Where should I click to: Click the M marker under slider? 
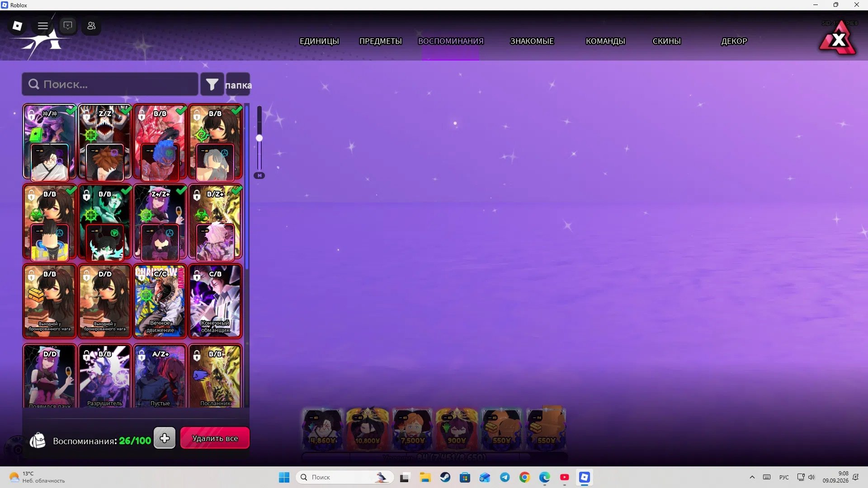point(259,175)
